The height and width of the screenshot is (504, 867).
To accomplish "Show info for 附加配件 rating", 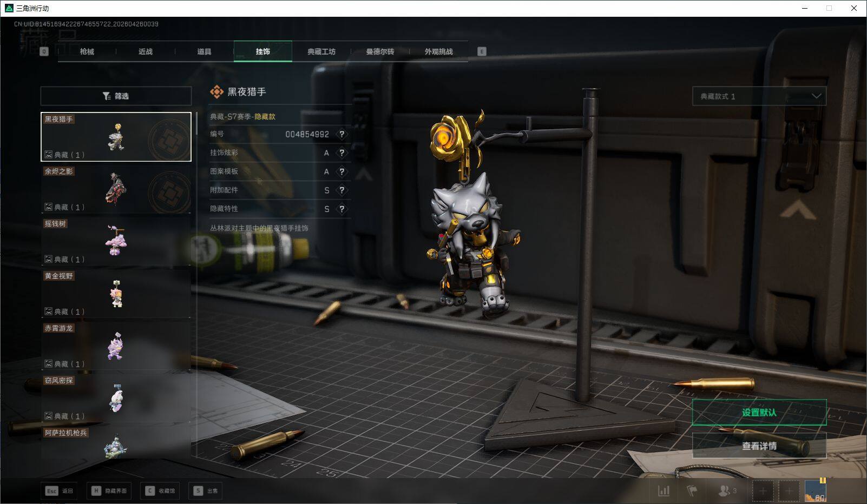I will tap(341, 190).
